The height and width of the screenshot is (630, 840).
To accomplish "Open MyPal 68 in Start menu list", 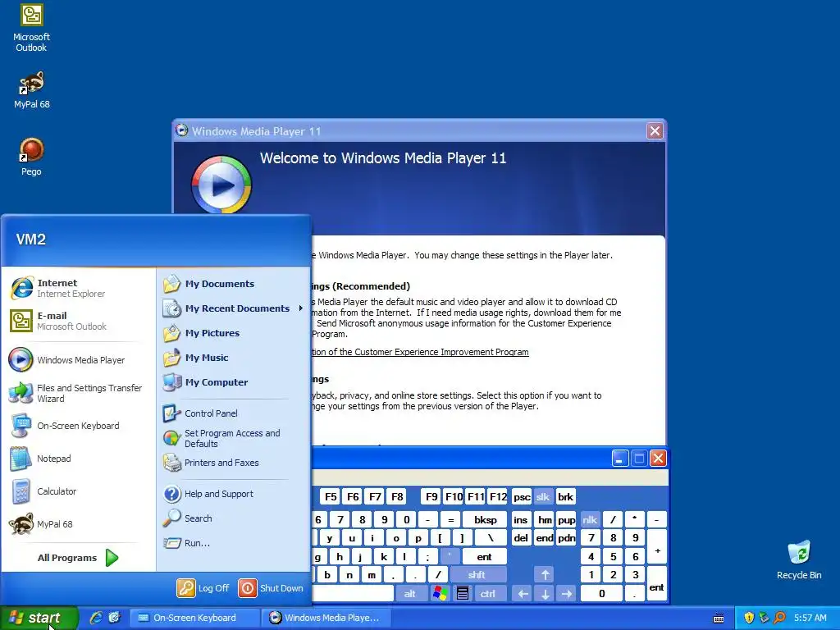I will (x=79, y=524).
